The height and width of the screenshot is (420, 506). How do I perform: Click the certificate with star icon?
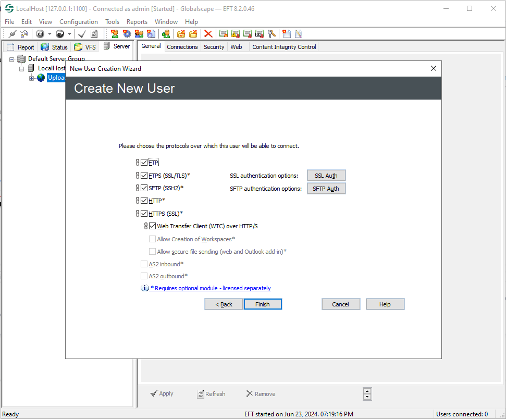point(224,33)
